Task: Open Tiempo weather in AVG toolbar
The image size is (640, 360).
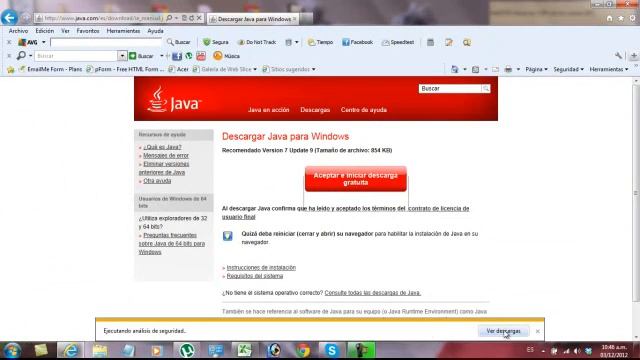Action: [x=320, y=42]
